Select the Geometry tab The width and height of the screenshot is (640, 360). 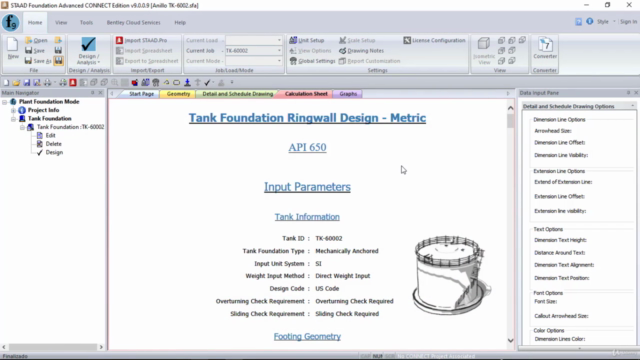click(x=178, y=94)
